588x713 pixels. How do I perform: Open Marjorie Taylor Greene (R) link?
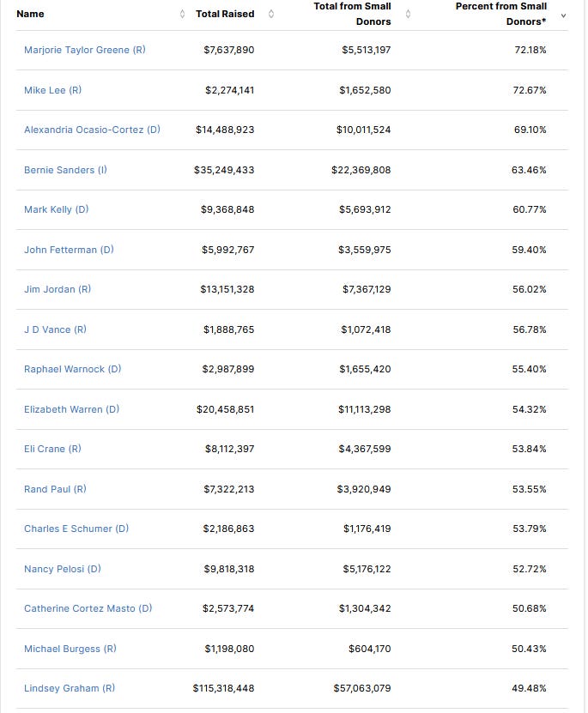pos(85,50)
